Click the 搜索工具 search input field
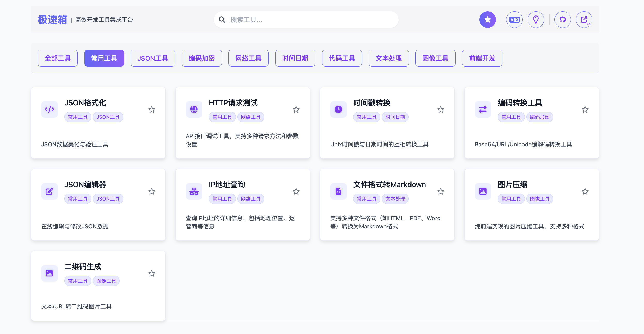Screen dimensions: 644x334 [x=310, y=20]
